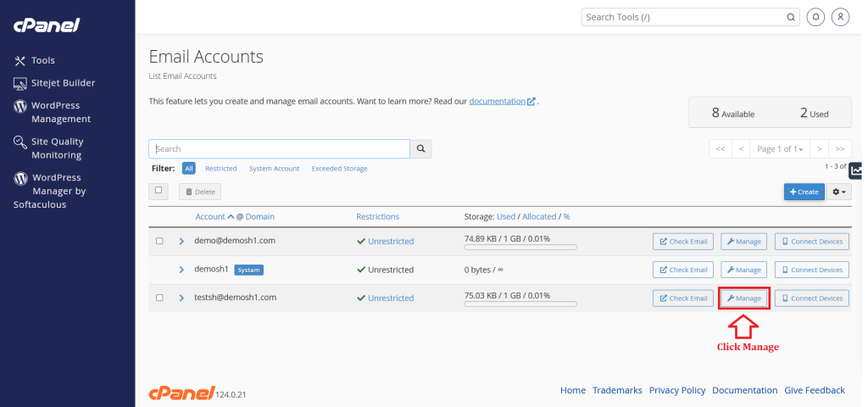Manage the testsh@demosh1.com account
Screen dimensions: 868x407
[x=744, y=298]
